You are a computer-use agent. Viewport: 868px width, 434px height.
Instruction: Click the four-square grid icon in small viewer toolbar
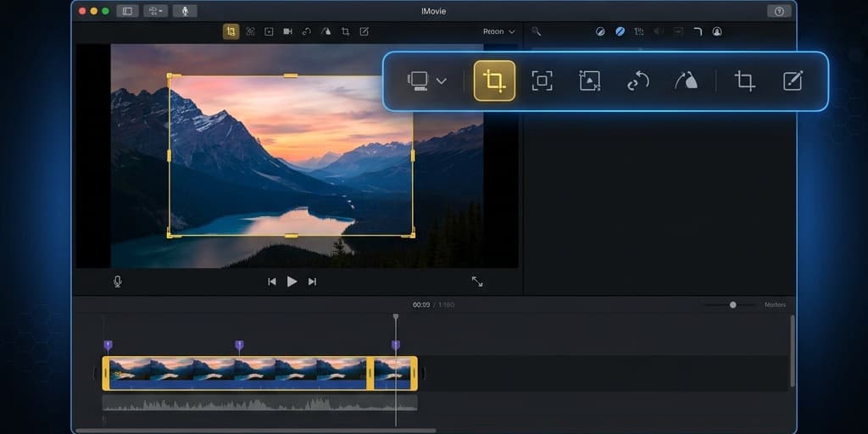[250, 31]
